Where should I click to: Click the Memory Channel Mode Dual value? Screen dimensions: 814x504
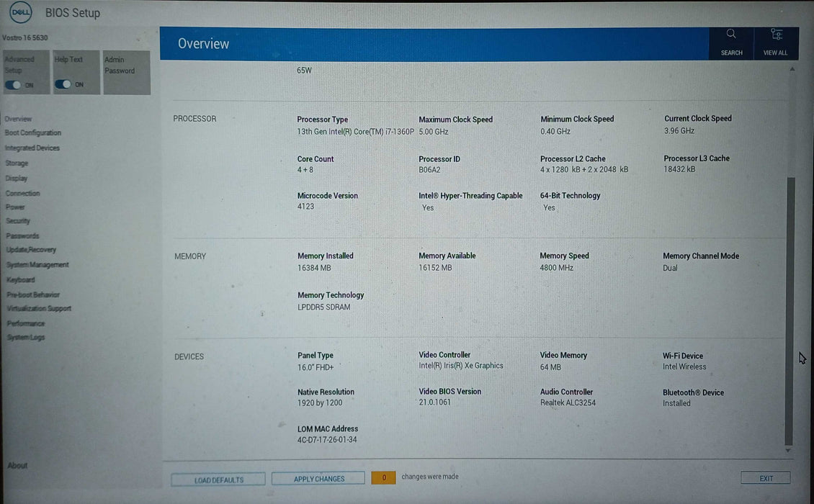(670, 269)
